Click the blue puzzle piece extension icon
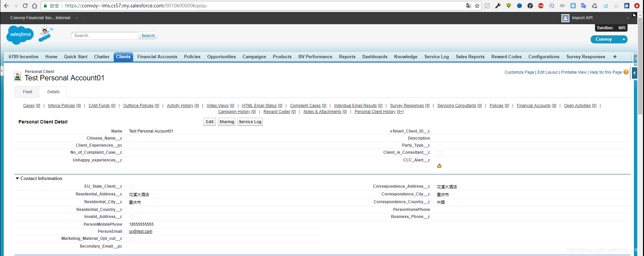 (x=573, y=6)
